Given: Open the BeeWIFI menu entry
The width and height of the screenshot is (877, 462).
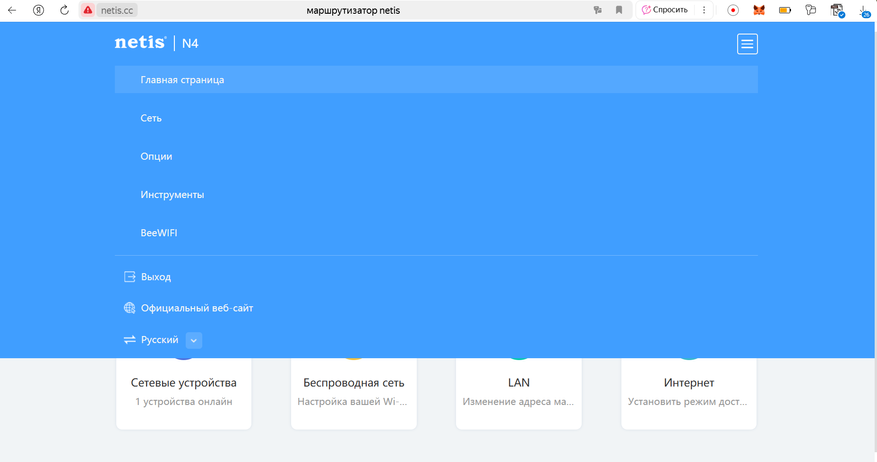Looking at the screenshot, I should tap(159, 233).
